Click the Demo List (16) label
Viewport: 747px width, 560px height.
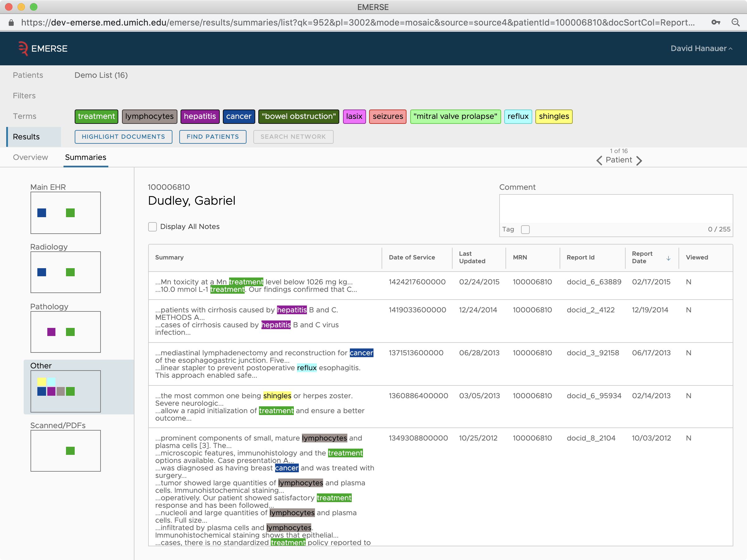coord(101,75)
